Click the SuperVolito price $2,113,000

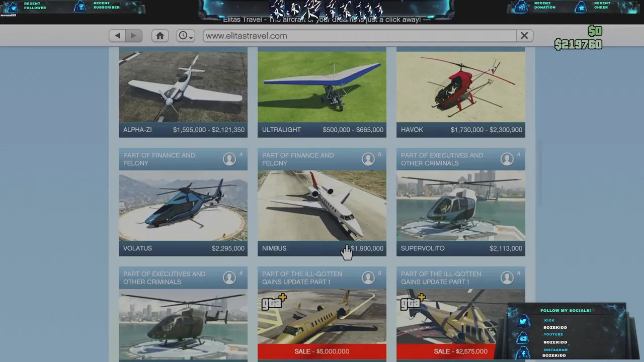pyautogui.click(x=506, y=248)
